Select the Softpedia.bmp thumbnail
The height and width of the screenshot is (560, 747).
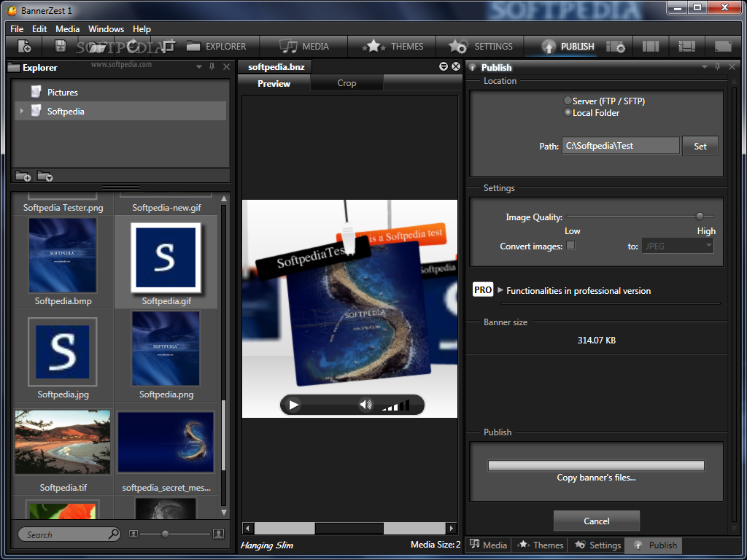pyautogui.click(x=63, y=255)
